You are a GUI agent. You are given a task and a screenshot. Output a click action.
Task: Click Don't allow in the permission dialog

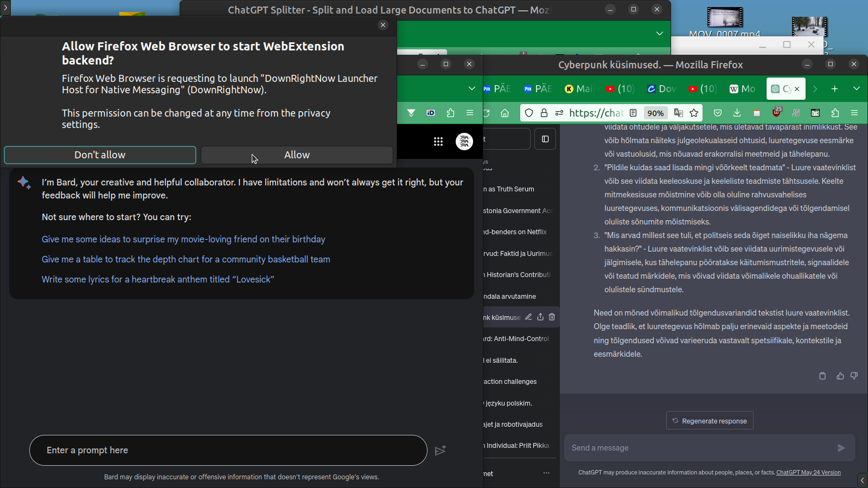click(x=100, y=155)
